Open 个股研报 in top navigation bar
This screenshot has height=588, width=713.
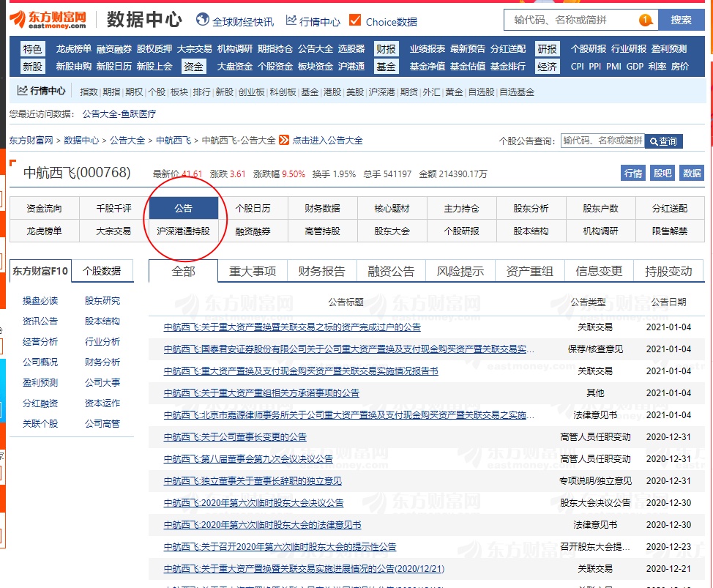589,48
